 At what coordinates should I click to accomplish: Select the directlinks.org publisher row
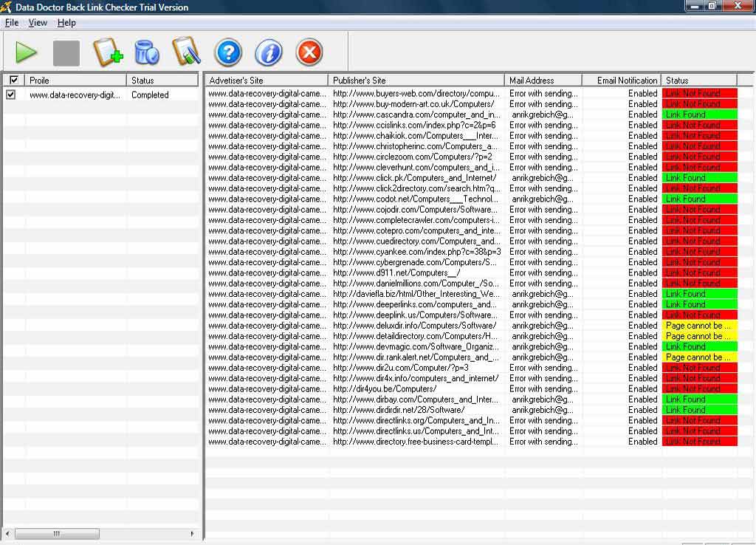point(472,421)
